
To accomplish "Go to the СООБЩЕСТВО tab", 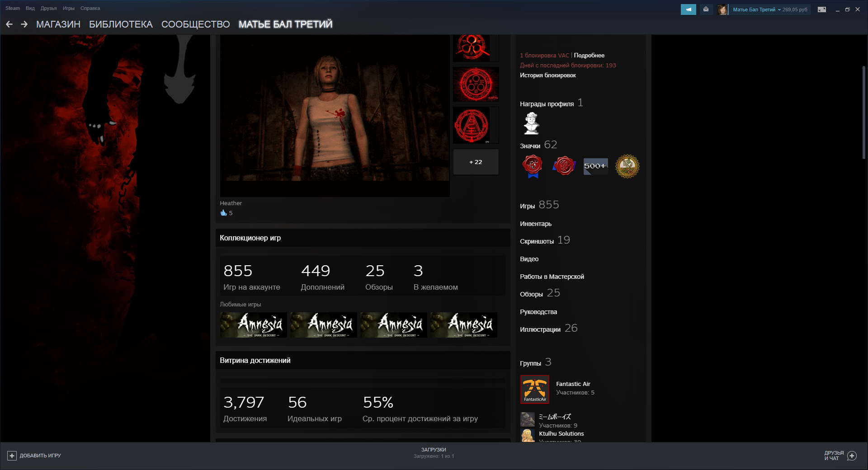I will click(196, 24).
